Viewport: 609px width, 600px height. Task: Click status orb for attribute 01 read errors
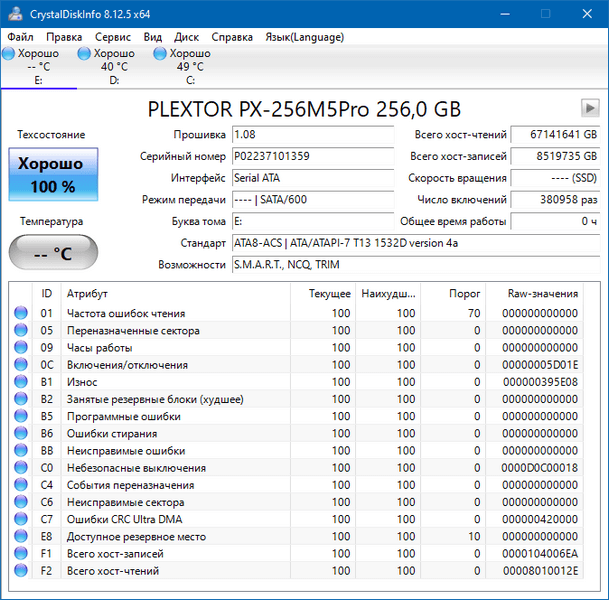(x=21, y=313)
